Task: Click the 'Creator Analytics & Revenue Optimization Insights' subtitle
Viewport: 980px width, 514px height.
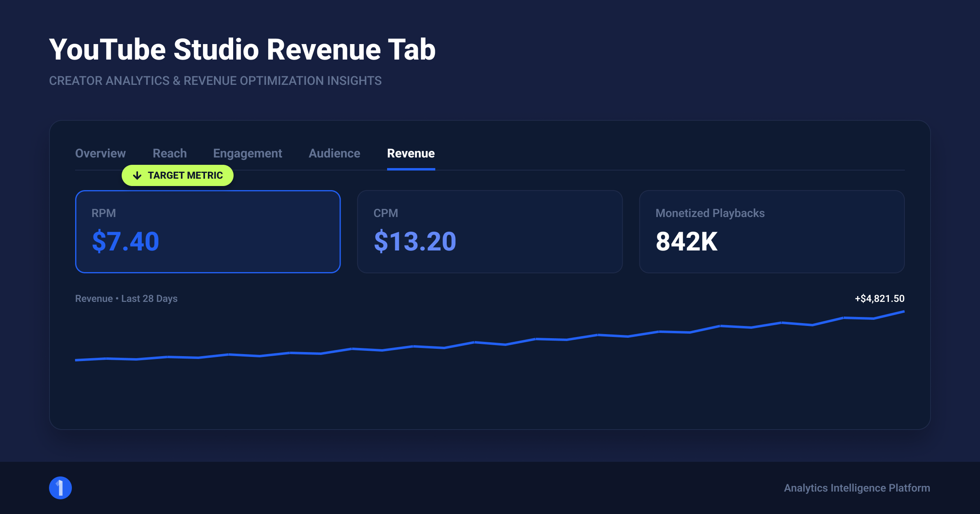Action: (x=215, y=81)
